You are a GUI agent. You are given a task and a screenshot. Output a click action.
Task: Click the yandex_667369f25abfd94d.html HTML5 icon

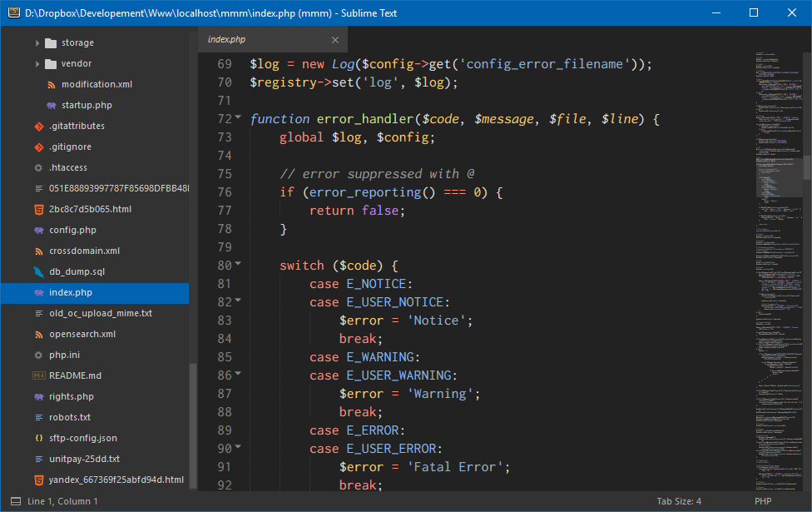(39, 480)
